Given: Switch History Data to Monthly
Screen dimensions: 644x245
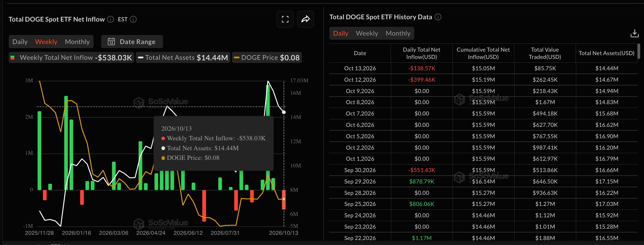Looking at the screenshot, I should pos(398,33).
